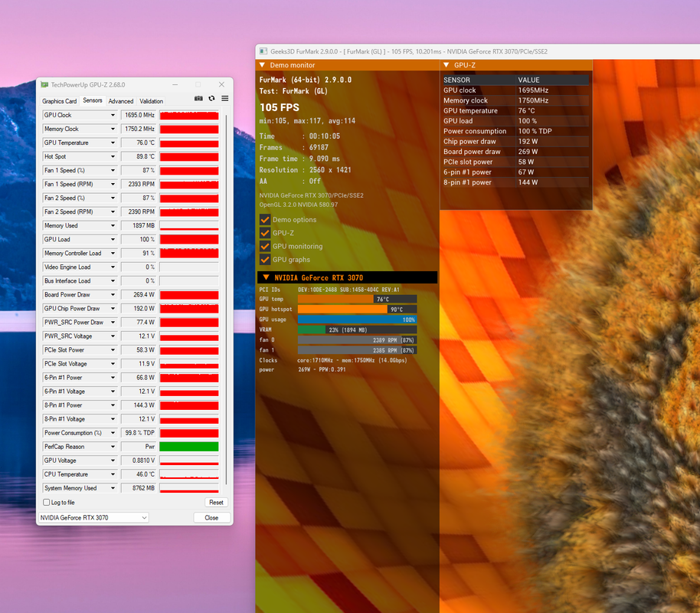Open the Memory Used sensor dropdown
The width and height of the screenshot is (700, 613).
click(113, 225)
